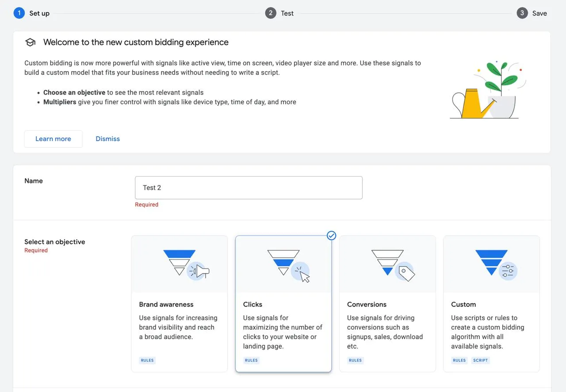This screenshot has height=392, width=566.
Task: Choose the Custom sliders funnel icon
Action: coord(496,265)
